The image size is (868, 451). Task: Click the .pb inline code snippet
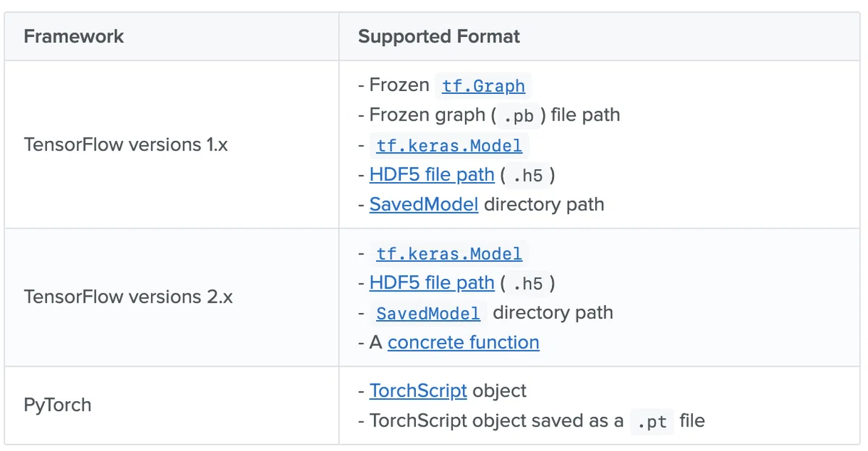coord(518,116)
